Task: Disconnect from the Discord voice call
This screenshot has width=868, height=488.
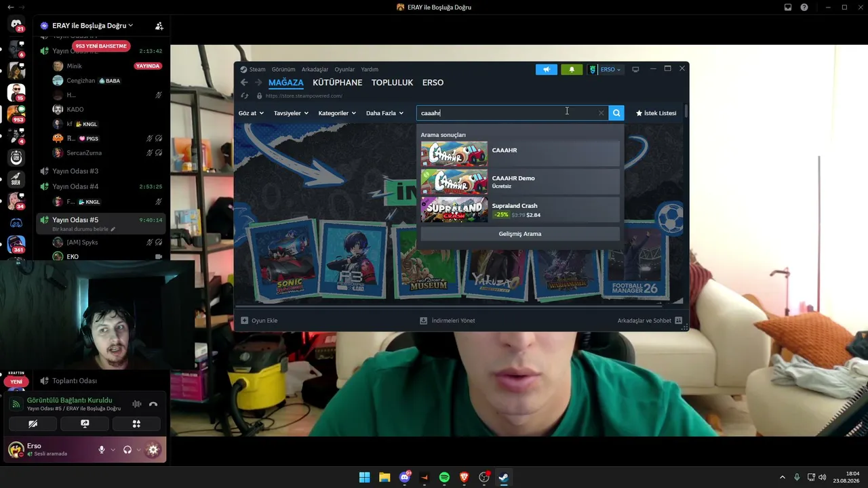Action: [153, 404]
